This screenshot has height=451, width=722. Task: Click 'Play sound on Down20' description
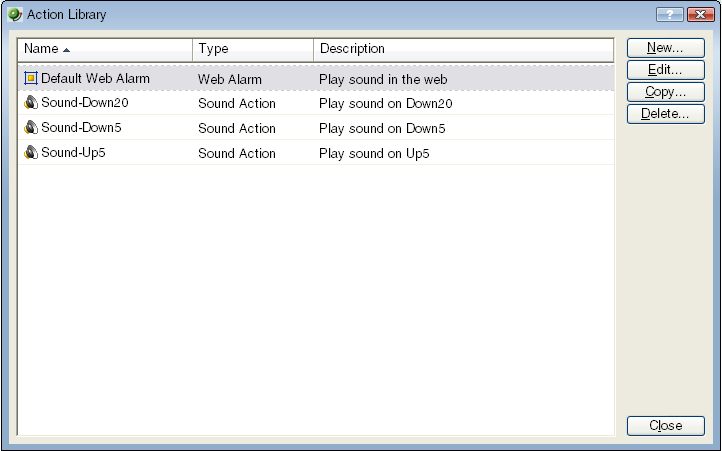386,104
